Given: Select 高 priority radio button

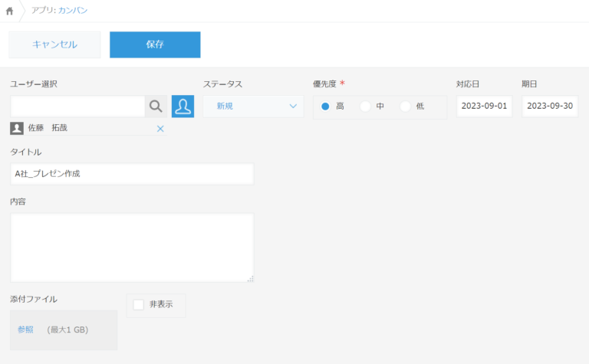Looking at the screenshot, I should pyautogui.click(x=326, y=107).
